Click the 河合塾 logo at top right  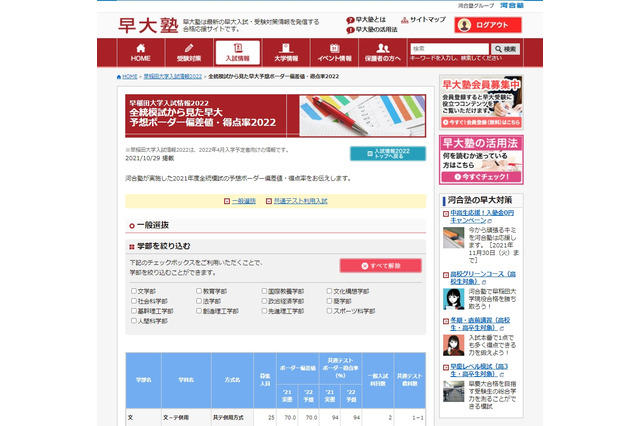point(512,5)
